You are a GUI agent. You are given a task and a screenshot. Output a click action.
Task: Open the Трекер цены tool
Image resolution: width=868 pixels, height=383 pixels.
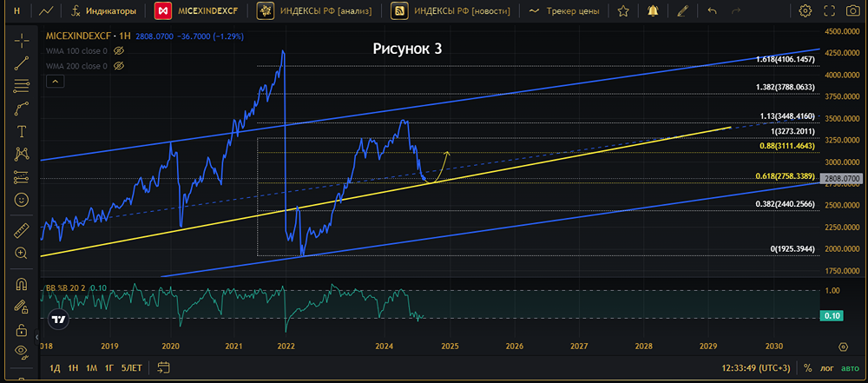(563, 10)
